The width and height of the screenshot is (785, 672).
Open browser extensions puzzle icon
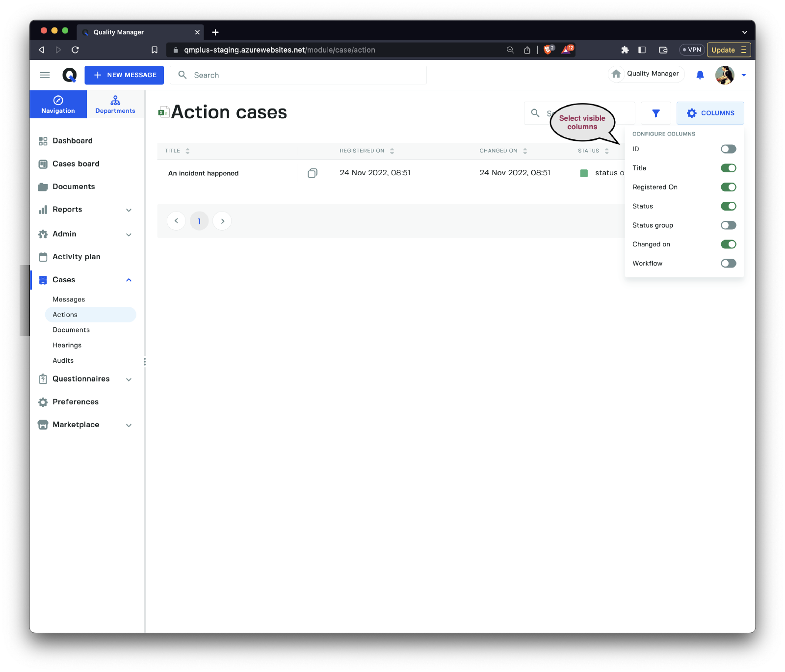pos(625,50)
